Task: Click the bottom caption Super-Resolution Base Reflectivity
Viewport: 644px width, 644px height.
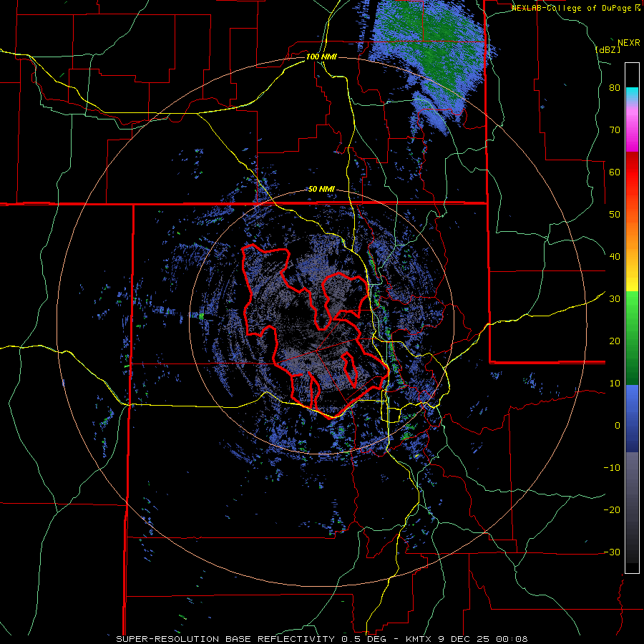Action: [226, 639]
